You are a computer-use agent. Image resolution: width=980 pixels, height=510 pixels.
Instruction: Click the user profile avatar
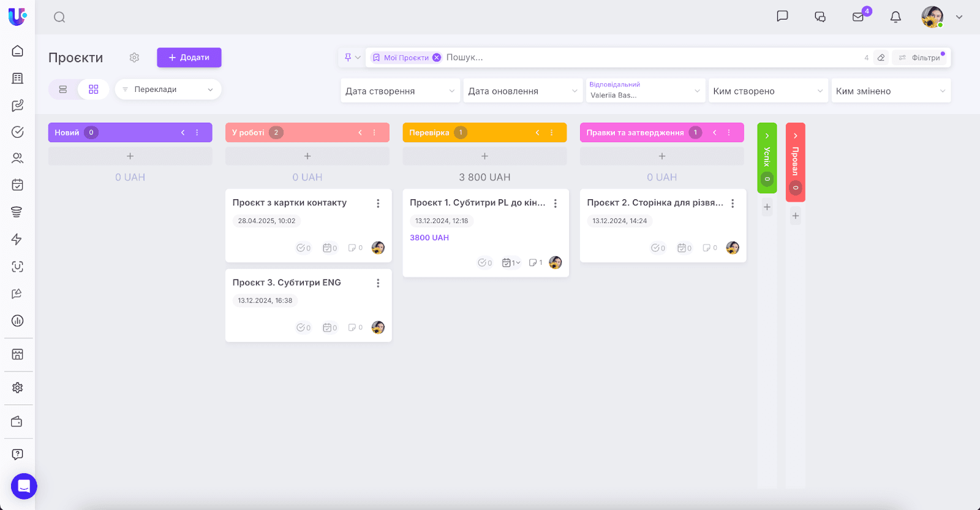point(932,17)
